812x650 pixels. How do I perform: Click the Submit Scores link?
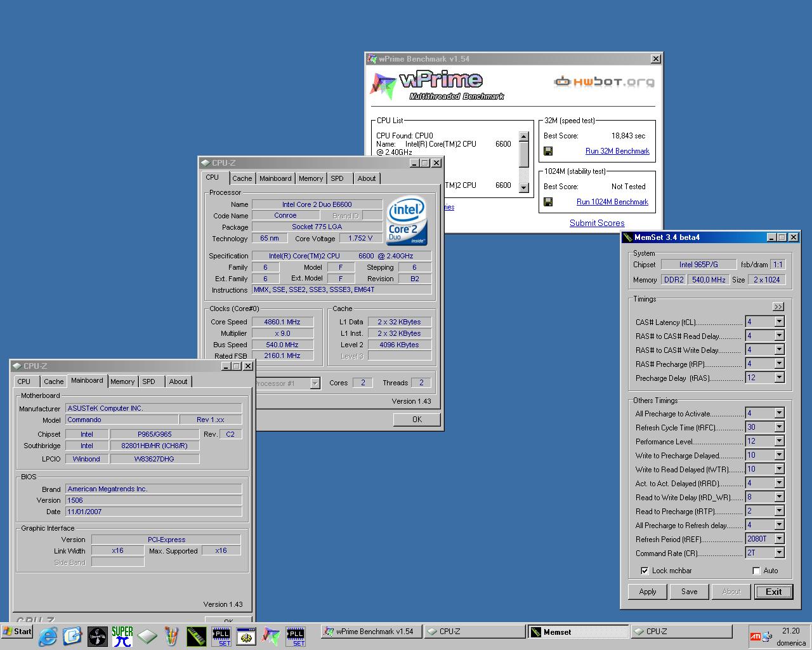(x=597, y=223)
